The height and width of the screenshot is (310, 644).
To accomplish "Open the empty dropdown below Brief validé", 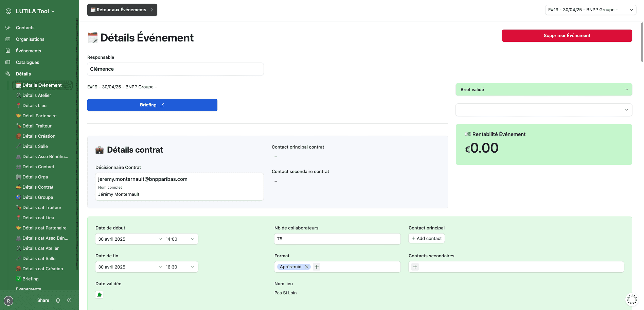I will pos(544,110).
